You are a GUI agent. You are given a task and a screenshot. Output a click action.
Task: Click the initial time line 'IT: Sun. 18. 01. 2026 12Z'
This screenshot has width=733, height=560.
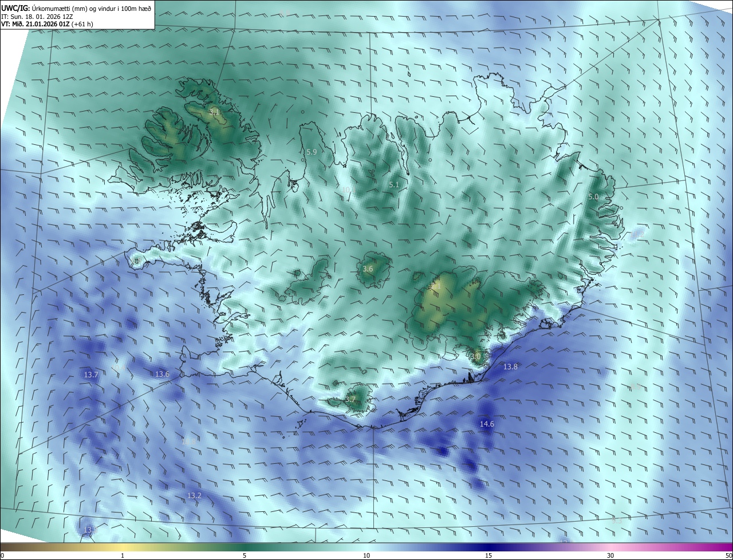[37, 17]
